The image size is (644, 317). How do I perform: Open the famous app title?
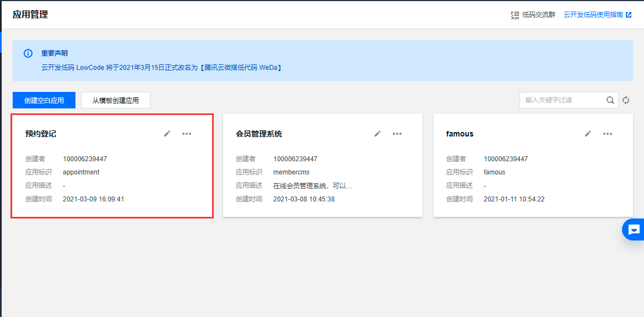point(459,134)
